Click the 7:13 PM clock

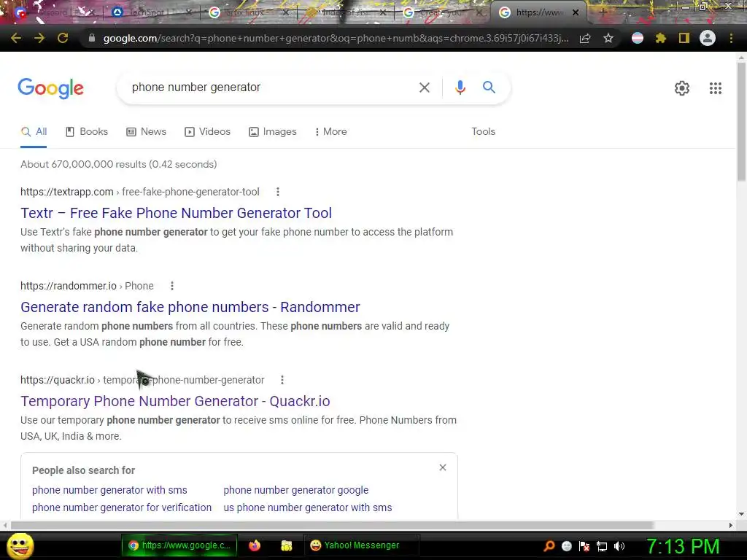(683, 546)
